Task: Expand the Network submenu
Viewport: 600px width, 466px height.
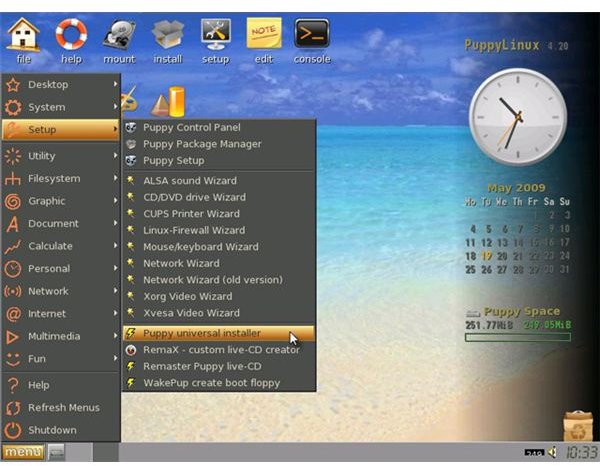Action: click(61, 291)
